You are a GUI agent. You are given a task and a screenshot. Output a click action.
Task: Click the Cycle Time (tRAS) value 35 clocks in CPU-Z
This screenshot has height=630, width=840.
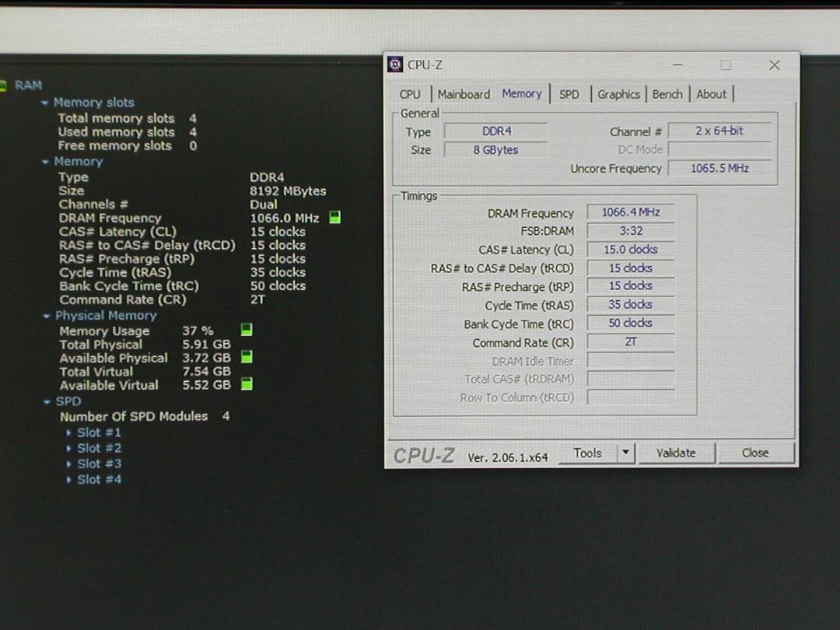click(x=631, y=304)
